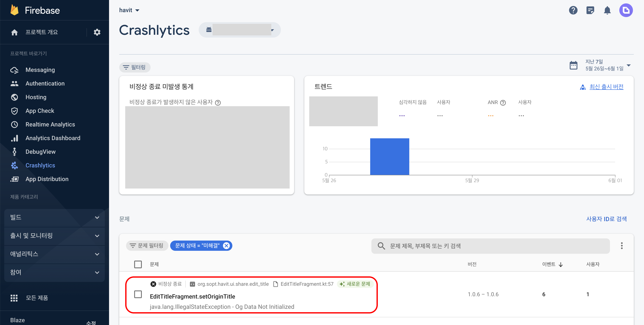Check the EditTitleFragment.setOriginTitle issue checkbox
Screen dimensions: 644x325
[x=138, y=295]
